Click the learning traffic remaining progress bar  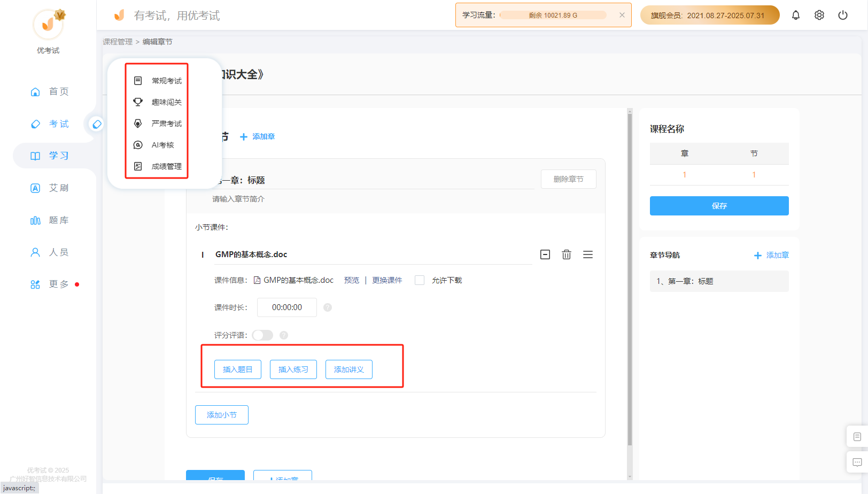tap(553, 15)
